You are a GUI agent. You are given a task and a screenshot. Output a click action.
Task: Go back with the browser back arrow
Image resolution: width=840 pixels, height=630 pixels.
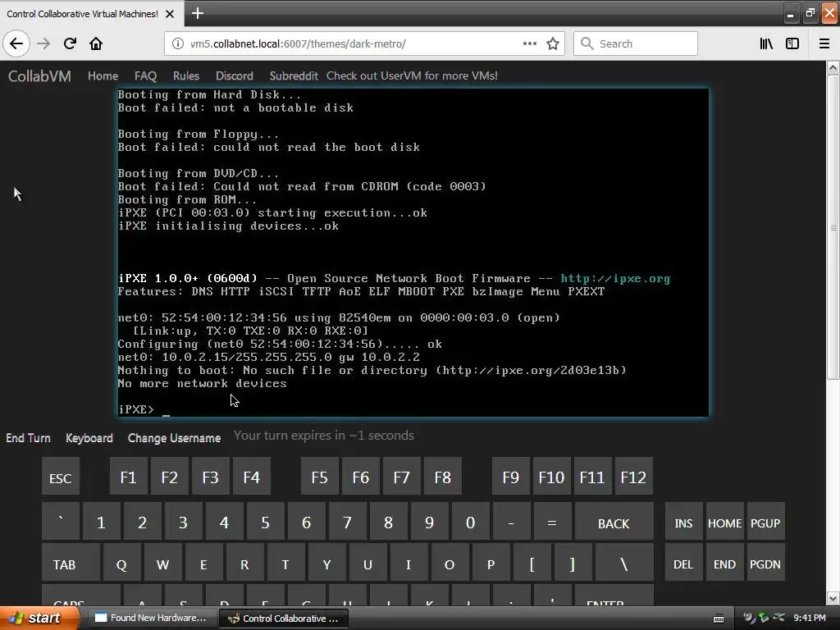[x=16, y=43]
